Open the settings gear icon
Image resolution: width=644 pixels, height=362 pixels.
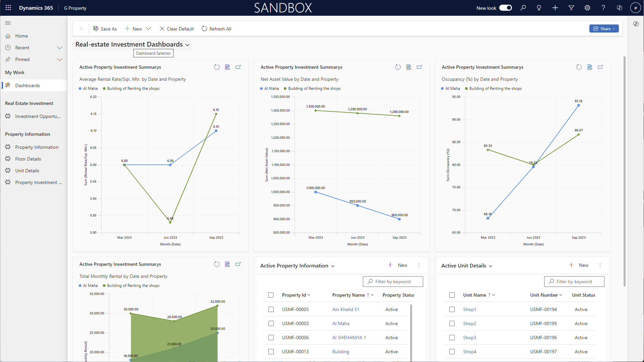click(x=587, y=8)
